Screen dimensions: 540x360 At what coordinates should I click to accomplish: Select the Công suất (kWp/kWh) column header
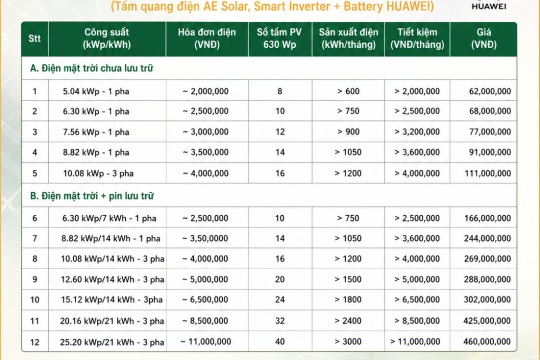click(x=107, y=39)
